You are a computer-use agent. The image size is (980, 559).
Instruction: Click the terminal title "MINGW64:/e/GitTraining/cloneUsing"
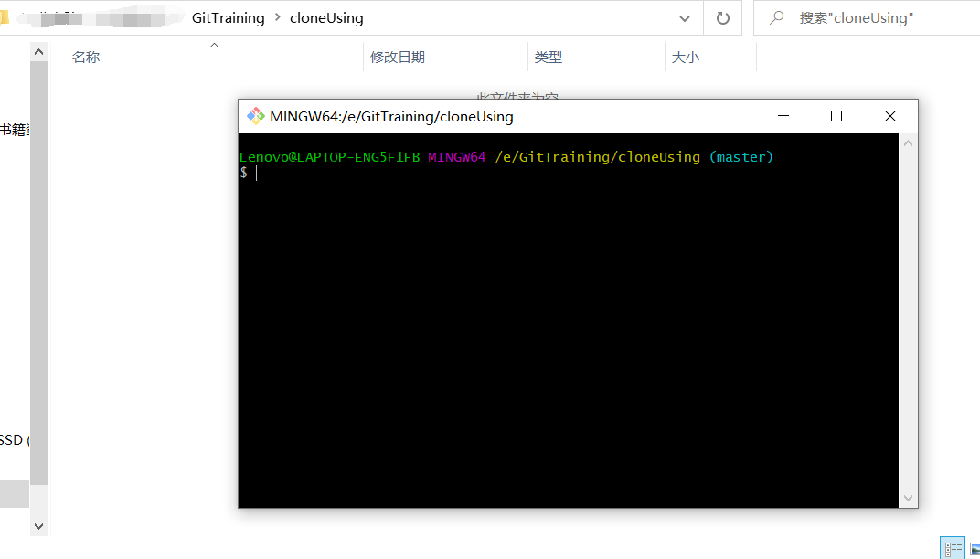coord(391,117)
